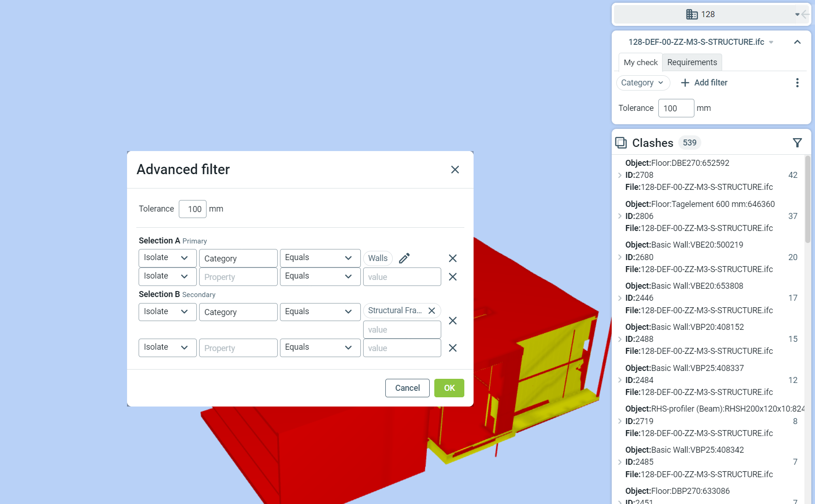
Task: Open the Category filter chip dropdown
Action: 643,83
